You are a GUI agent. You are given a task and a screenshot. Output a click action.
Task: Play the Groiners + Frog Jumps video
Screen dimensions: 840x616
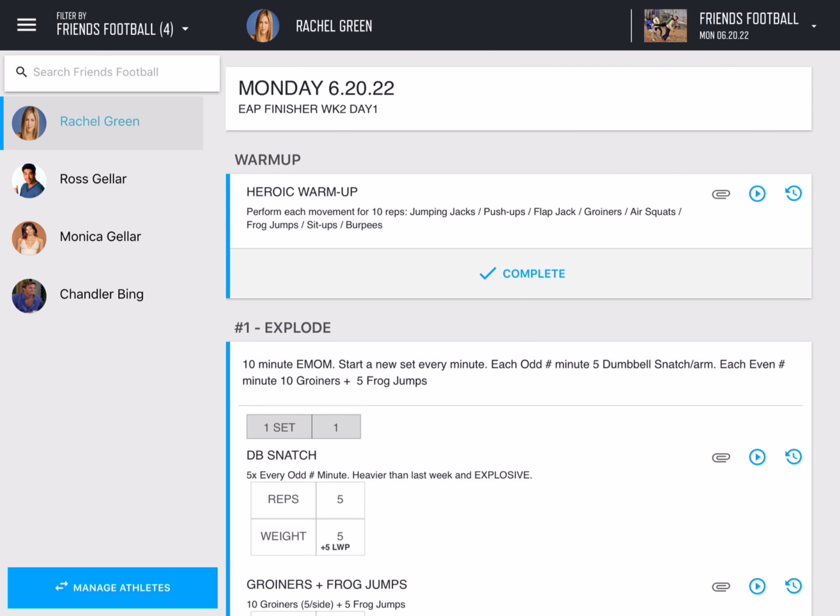click(757, 586)
